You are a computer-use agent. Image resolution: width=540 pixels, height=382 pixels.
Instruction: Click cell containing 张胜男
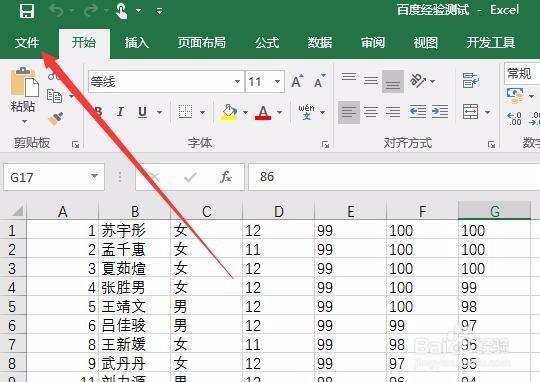[134, 287]
